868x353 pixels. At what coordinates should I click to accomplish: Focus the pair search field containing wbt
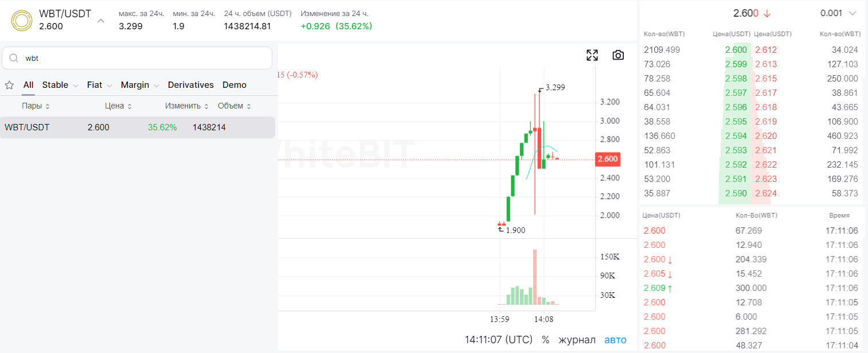(137, 58)
